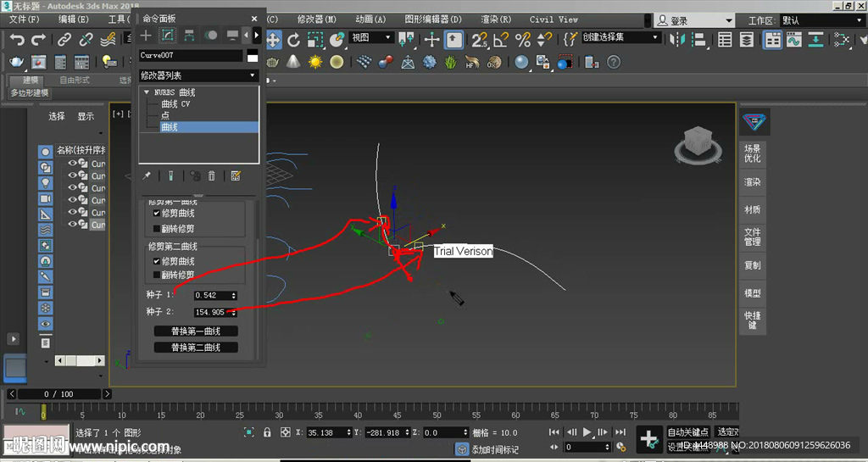
Task: Click the 0 / 100 time slider
Action: (59, 394)
